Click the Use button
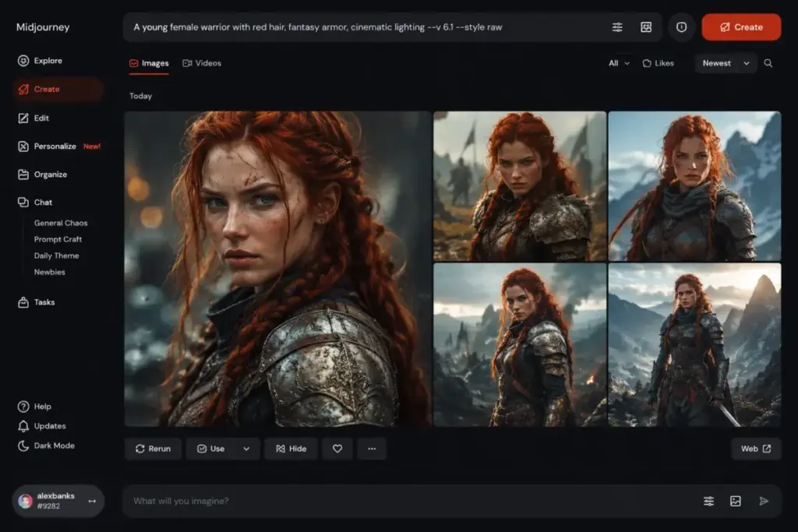This screenshot has width=798, height=532. click(211, 449)
